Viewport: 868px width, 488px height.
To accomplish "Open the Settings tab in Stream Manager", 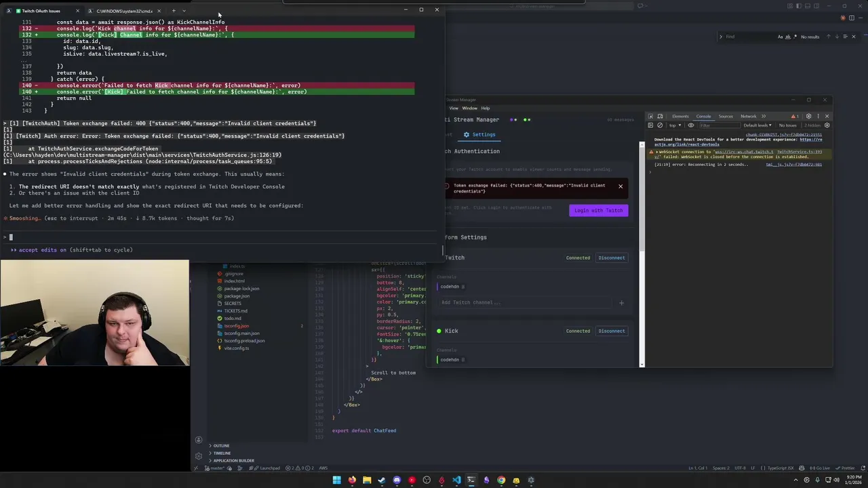I will (479, 135).
